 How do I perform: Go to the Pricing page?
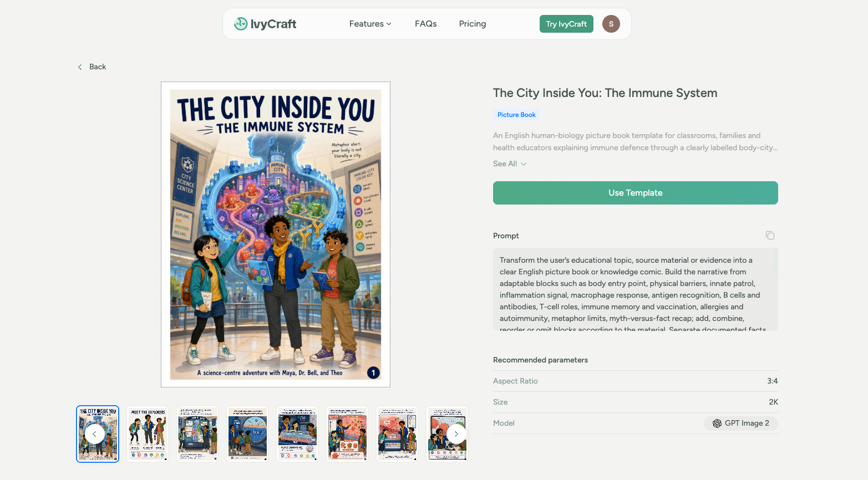pyautogui.click(x=473, y=24)
